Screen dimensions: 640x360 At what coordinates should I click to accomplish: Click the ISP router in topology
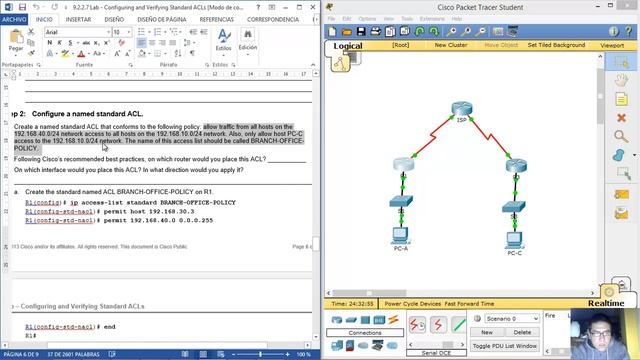pyautogui.click(x=462, y=109)
